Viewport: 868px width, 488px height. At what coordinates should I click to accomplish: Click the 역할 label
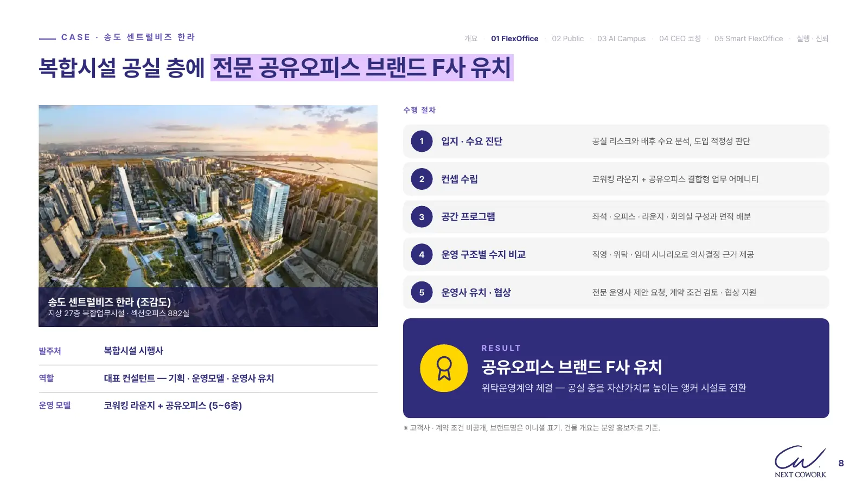pyautogui.click(x=46, y=378)
